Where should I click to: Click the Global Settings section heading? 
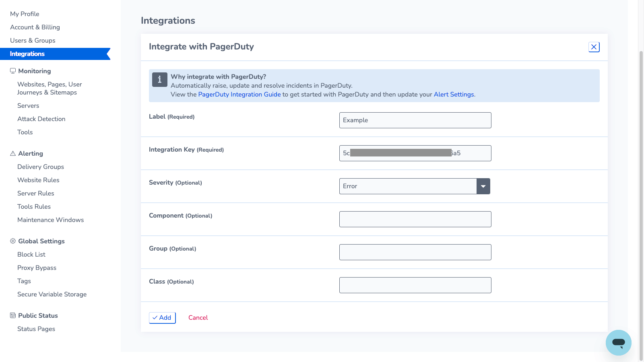pos(41,241)
